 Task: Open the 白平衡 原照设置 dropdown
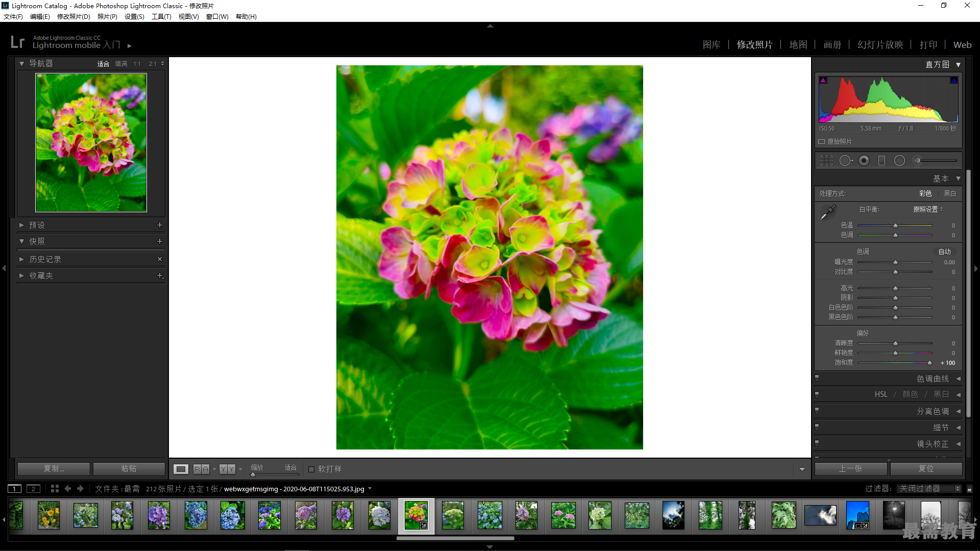928,210
